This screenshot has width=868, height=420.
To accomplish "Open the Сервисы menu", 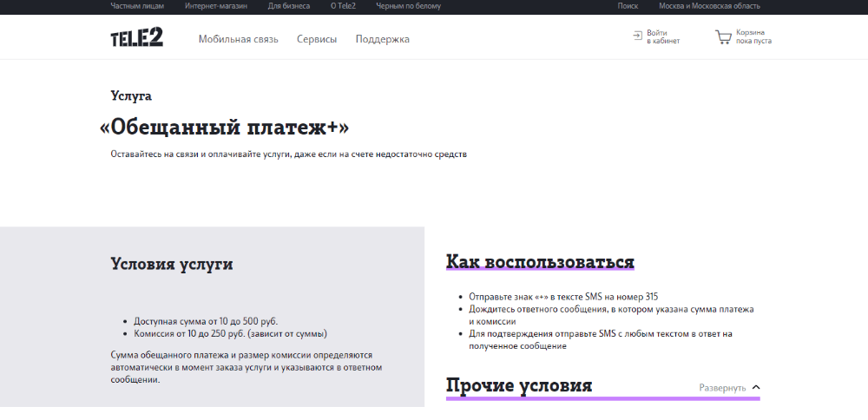I will coord(317,39).
